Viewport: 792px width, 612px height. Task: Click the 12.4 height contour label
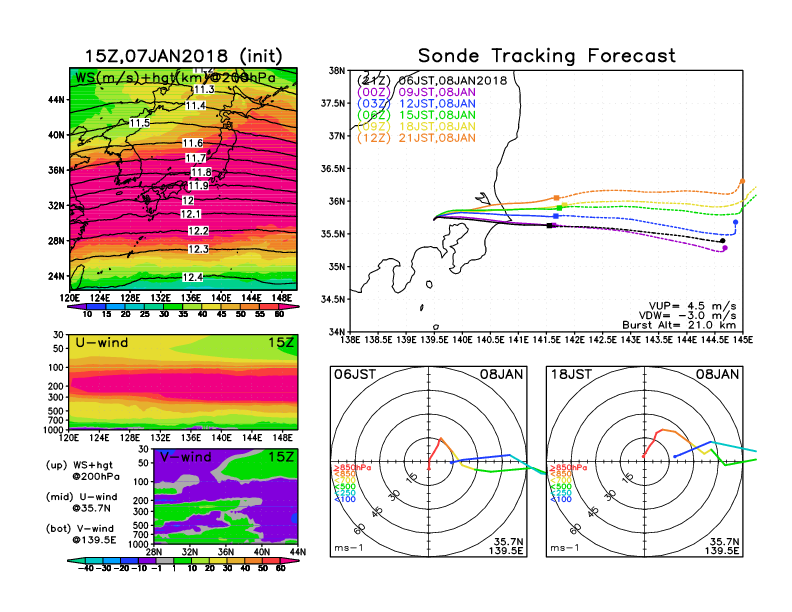[192, 277]
